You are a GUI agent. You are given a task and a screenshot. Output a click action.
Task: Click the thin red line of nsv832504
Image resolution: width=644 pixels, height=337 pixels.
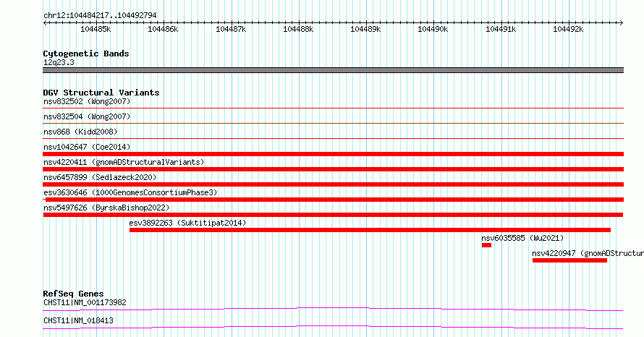333,123
